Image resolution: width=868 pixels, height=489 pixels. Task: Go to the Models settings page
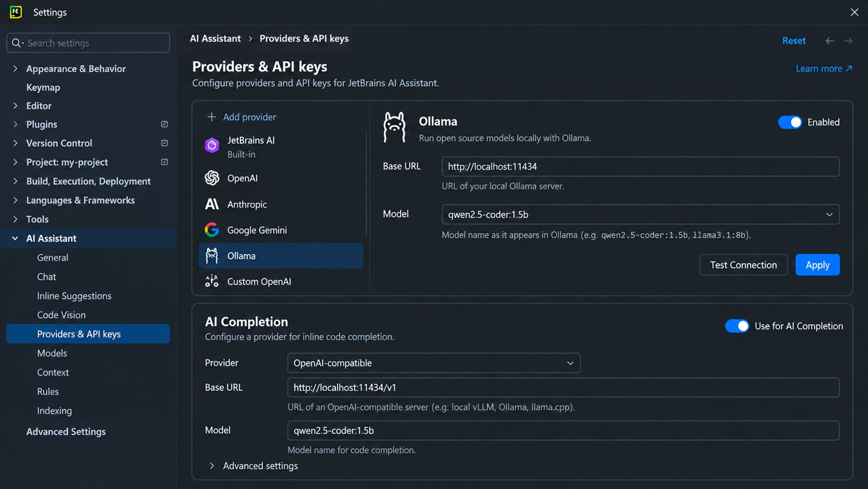[x=52, y=353]
